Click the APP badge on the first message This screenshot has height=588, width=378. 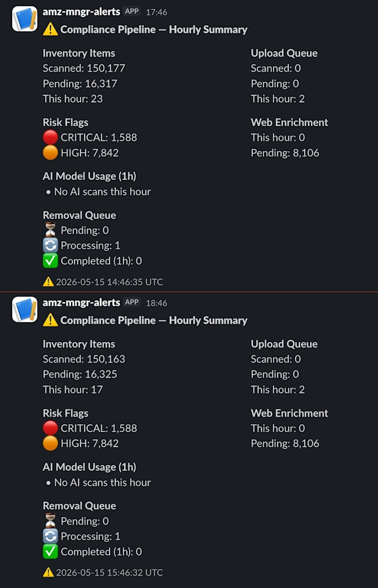click(132, 11)
